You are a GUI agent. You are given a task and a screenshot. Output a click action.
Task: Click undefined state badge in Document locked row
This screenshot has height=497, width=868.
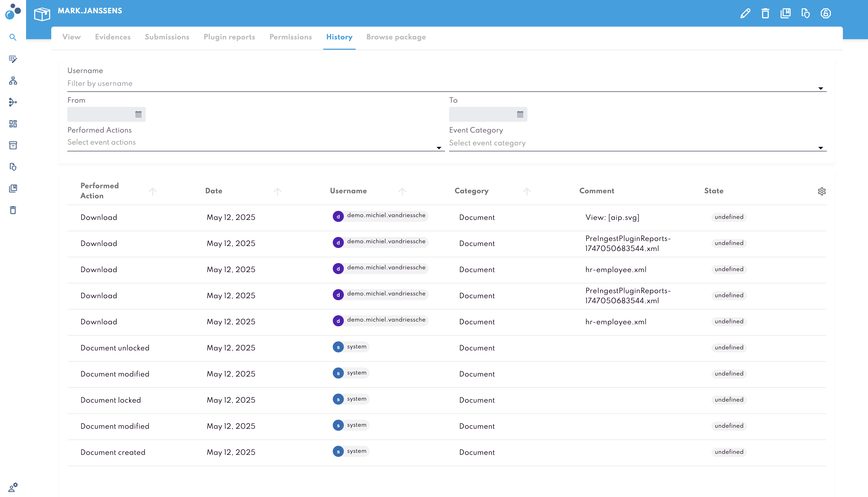coord(729,400)
